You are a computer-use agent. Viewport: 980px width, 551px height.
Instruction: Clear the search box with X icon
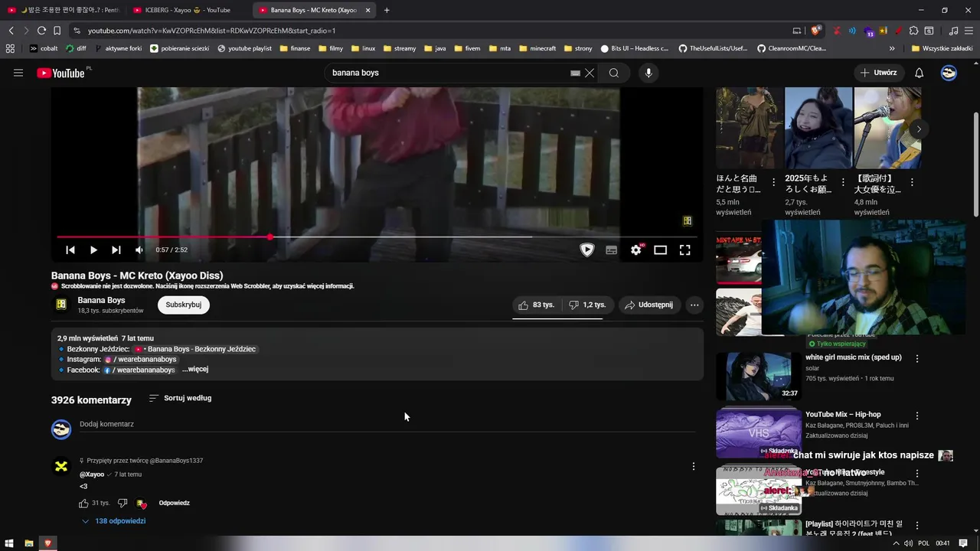[590, 73]
